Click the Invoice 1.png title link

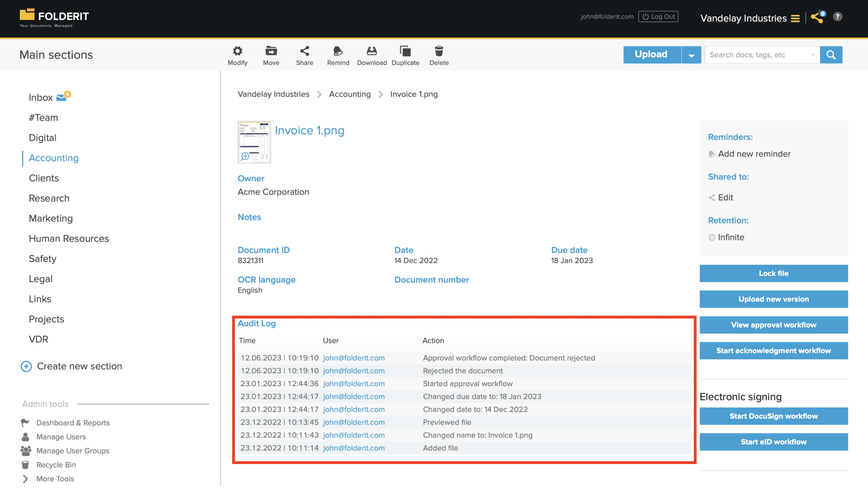pos(309,131)
